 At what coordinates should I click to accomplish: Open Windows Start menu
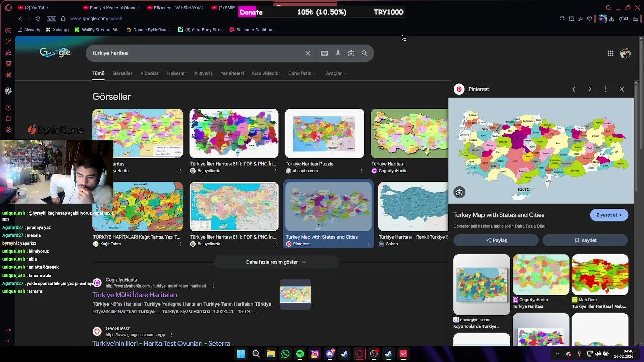241,354
